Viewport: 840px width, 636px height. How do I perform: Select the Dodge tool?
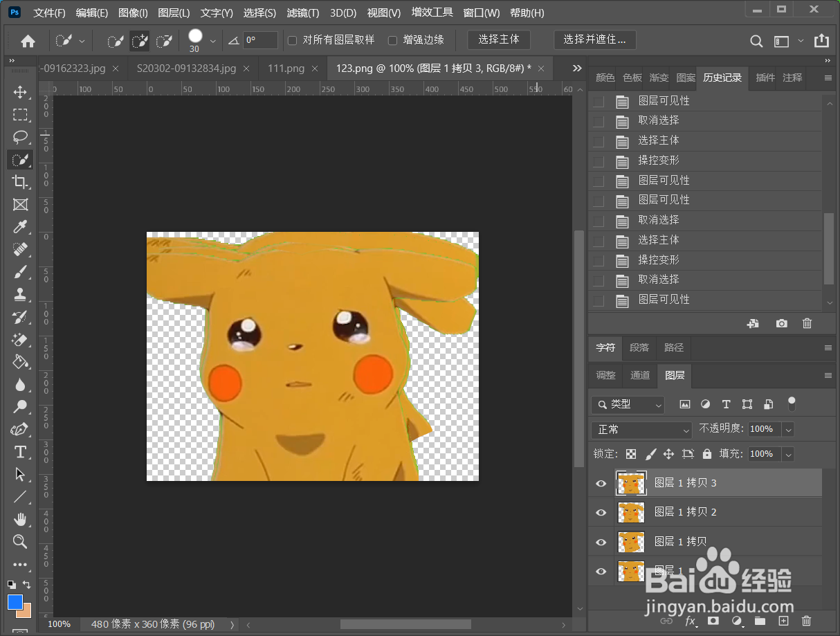pyautogui.click(x=20, y=407)
